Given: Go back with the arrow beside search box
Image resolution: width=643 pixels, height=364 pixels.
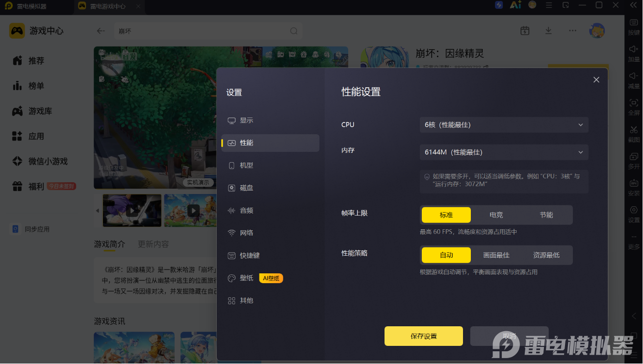Looking at the screenshot, I should coord(101,30).
